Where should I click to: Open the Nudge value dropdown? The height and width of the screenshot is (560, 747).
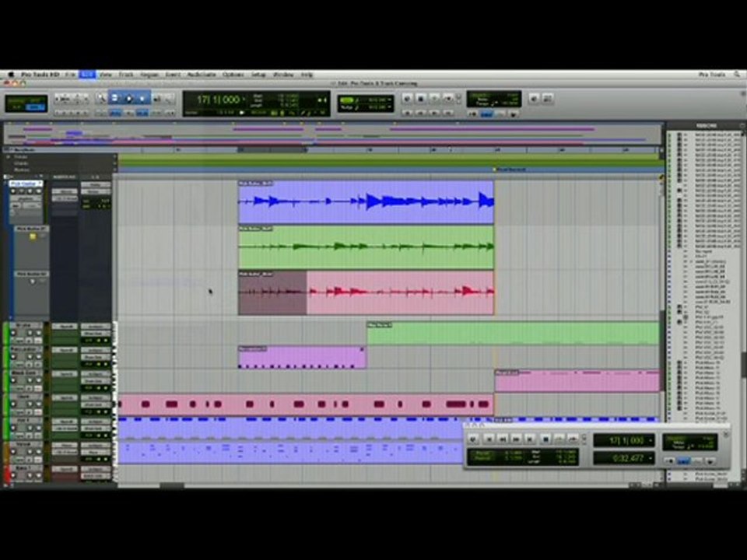(389, 107)
